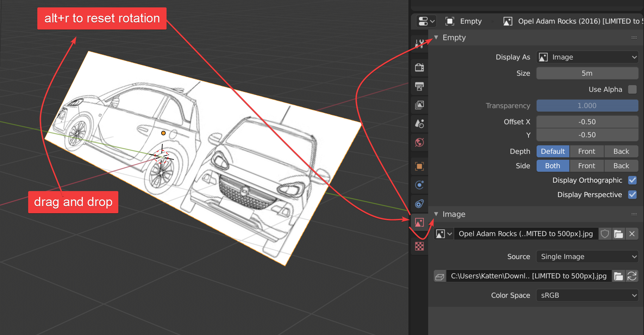Screen dimensions: 644x335
Task: Open the Render properties tab
Action: tap(419, 68)
